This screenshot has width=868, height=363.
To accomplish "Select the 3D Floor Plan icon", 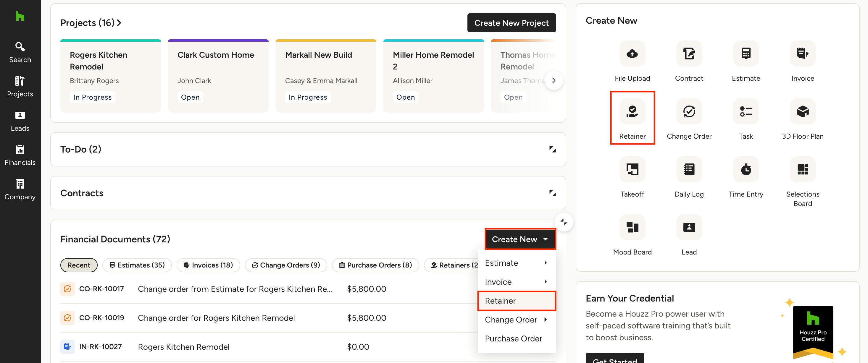I will [x=802, y=111].
